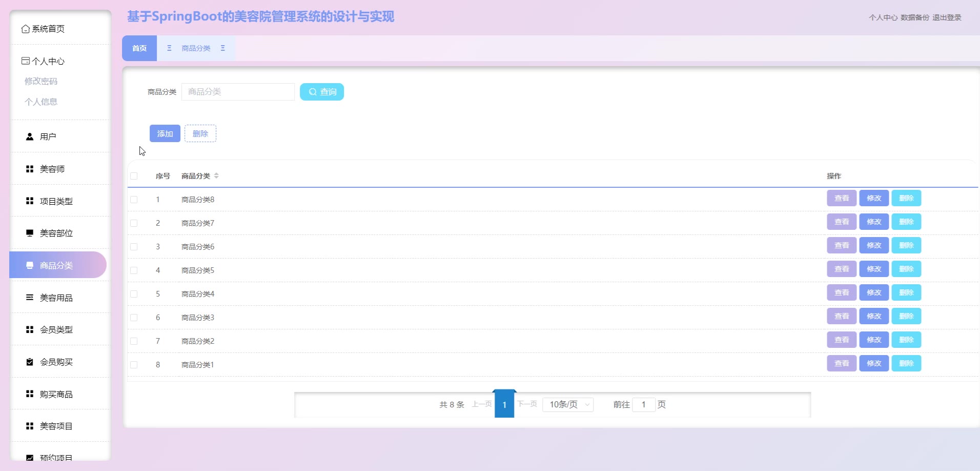Click the 商品分类2 cell in the table
This screenshot has width=980, height=471.
point(198,341)
